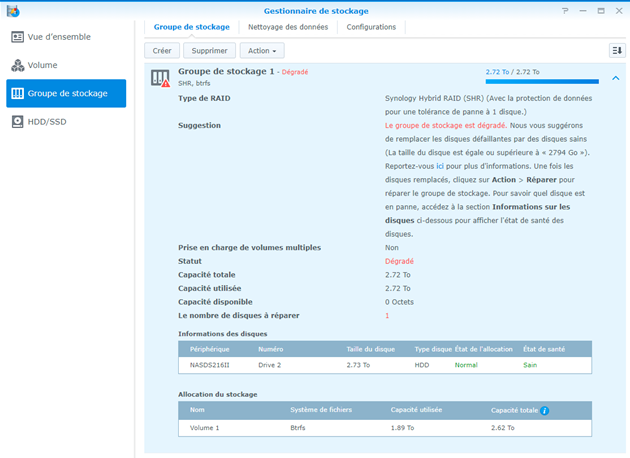Click the État de l'allocation column header
Viewport: 630px width, 458px height.
484,349
